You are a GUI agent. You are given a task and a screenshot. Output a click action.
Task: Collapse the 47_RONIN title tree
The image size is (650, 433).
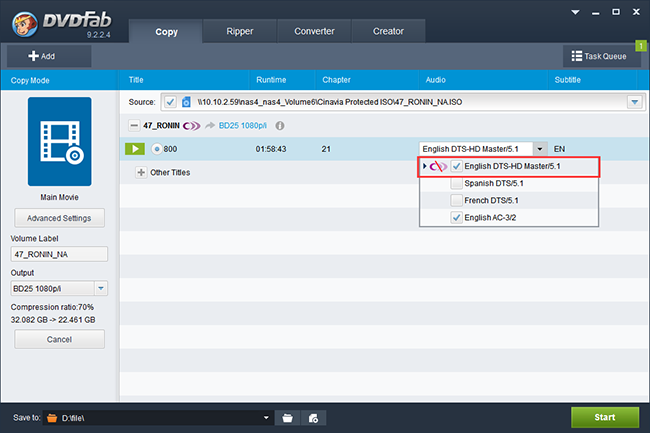click(134, 126)
